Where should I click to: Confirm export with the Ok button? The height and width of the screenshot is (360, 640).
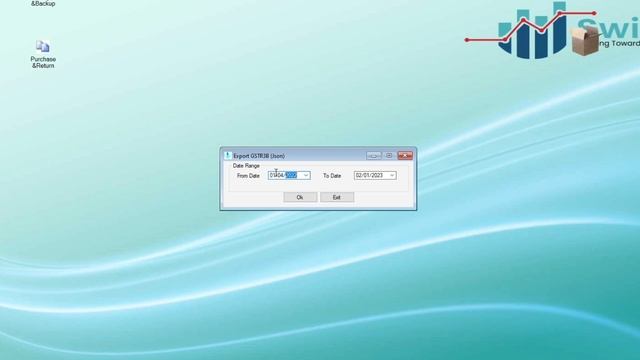[300, 198]
